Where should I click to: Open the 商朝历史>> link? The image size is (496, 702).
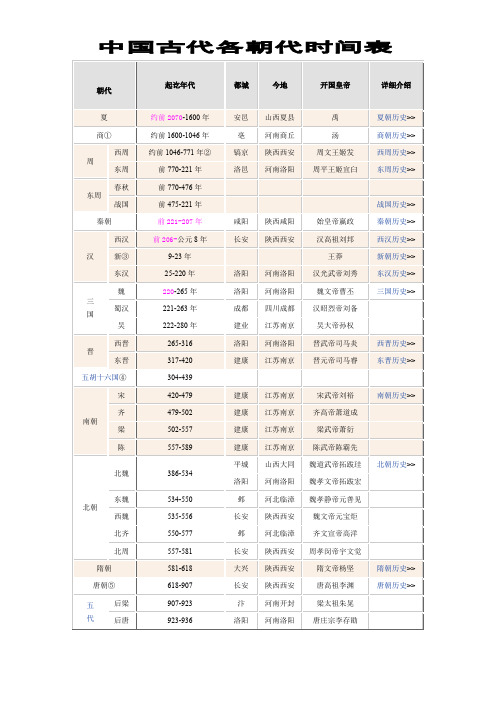pyautogui.click(x=396, y=135)
